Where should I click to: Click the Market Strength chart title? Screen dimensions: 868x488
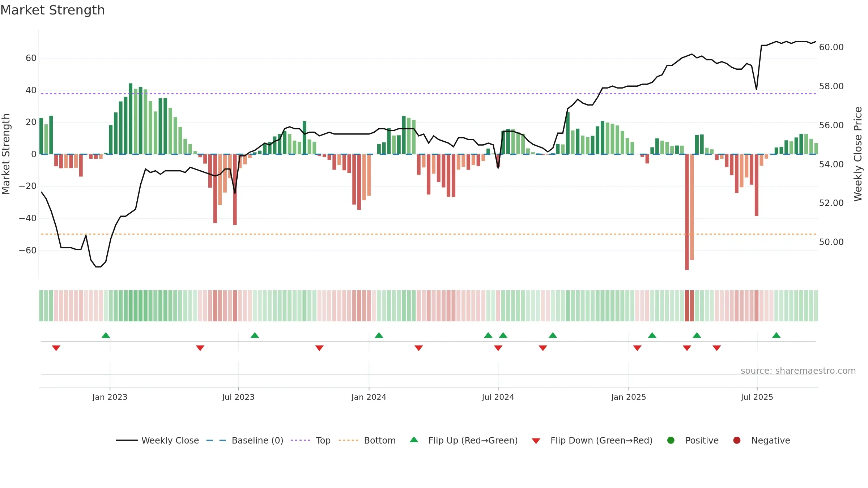52,10
